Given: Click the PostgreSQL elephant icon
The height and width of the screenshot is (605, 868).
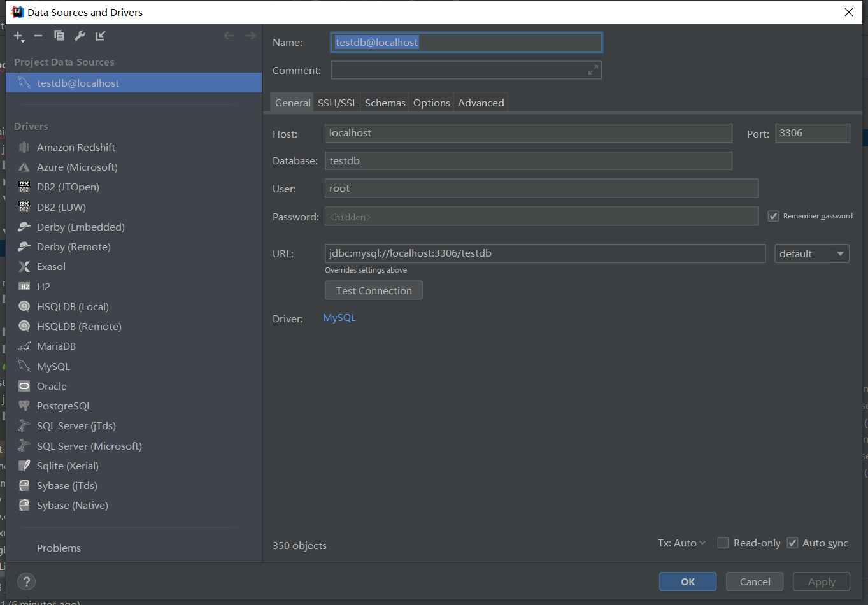Looking at the screenshot, I should click(24, 406).
